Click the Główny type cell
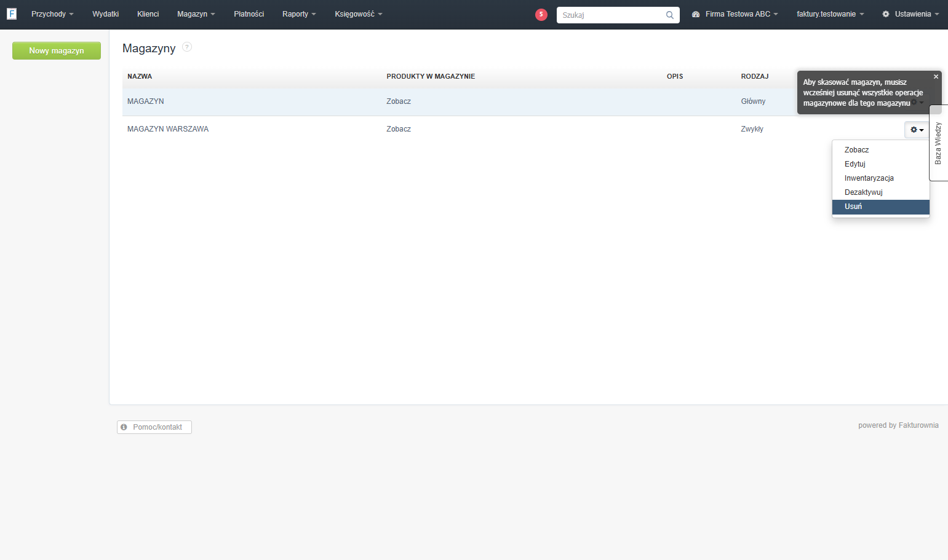948x560 pixels. (x=753, y=101)
